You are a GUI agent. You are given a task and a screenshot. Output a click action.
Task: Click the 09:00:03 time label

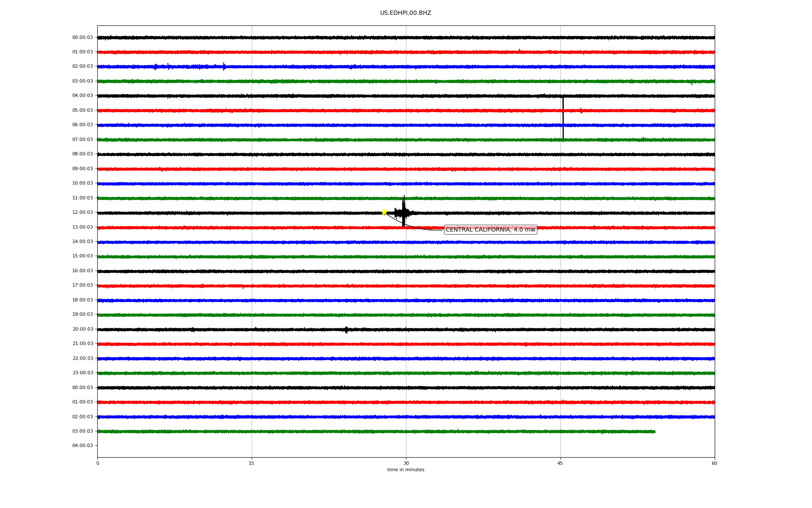click(82, 169)
